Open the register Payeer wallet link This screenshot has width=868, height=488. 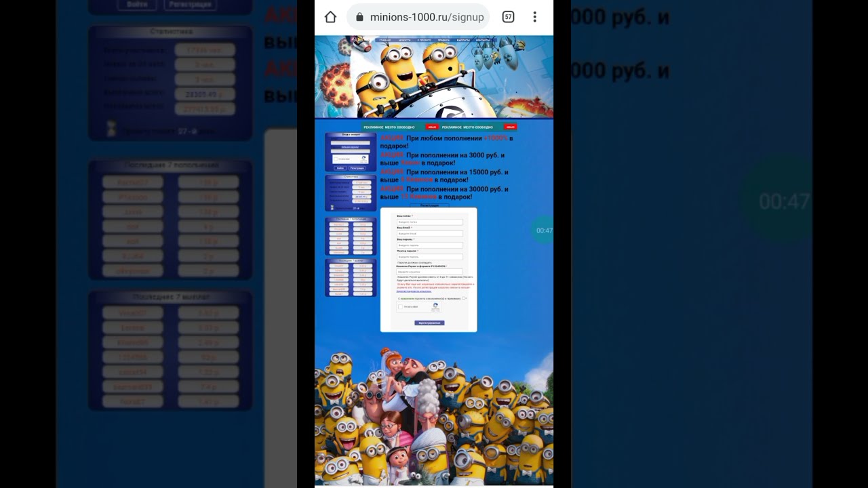[414, 291]
